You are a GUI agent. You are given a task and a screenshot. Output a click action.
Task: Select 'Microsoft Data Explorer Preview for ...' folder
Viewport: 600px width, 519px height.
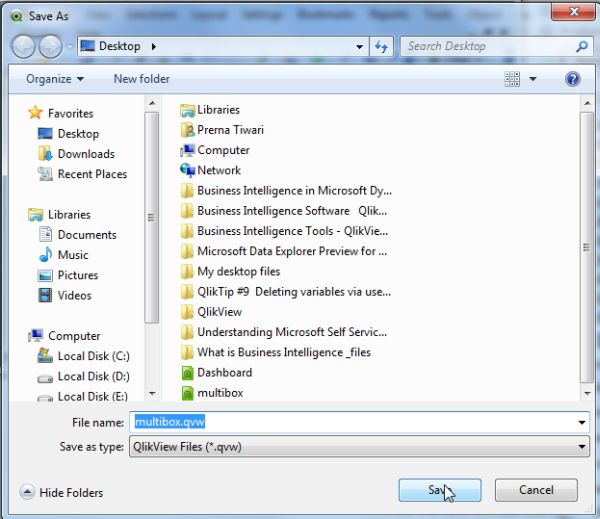point(292,251)
